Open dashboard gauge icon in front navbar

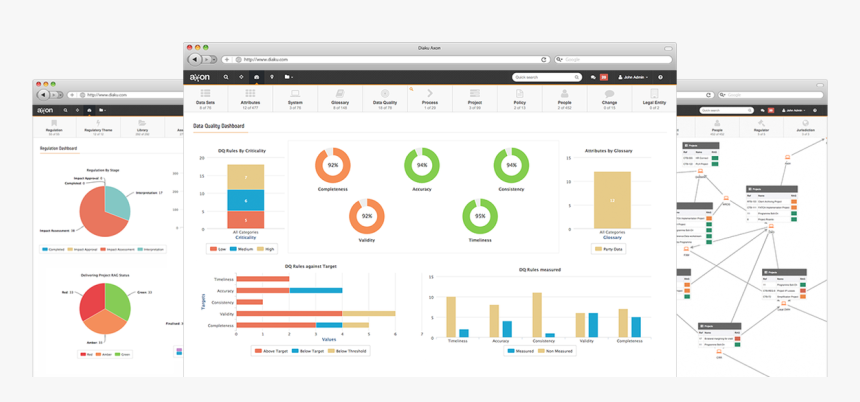pos(256,77)
